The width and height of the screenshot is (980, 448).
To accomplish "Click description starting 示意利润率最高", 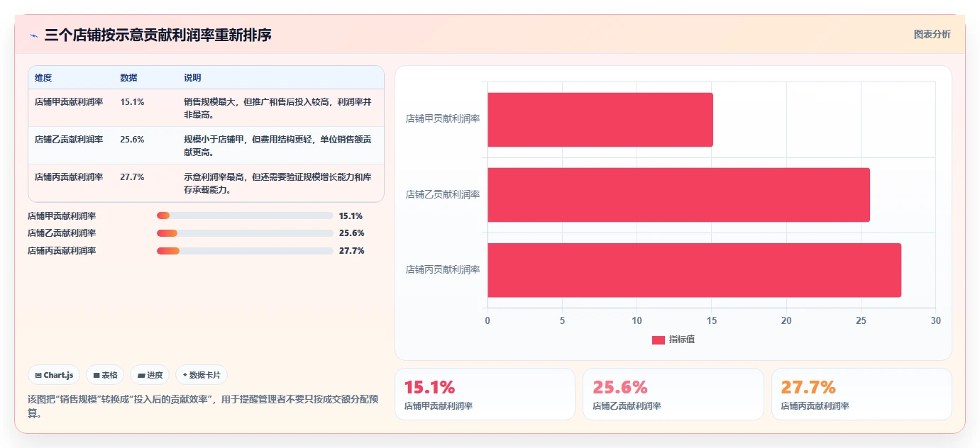I will coord(277,183).
